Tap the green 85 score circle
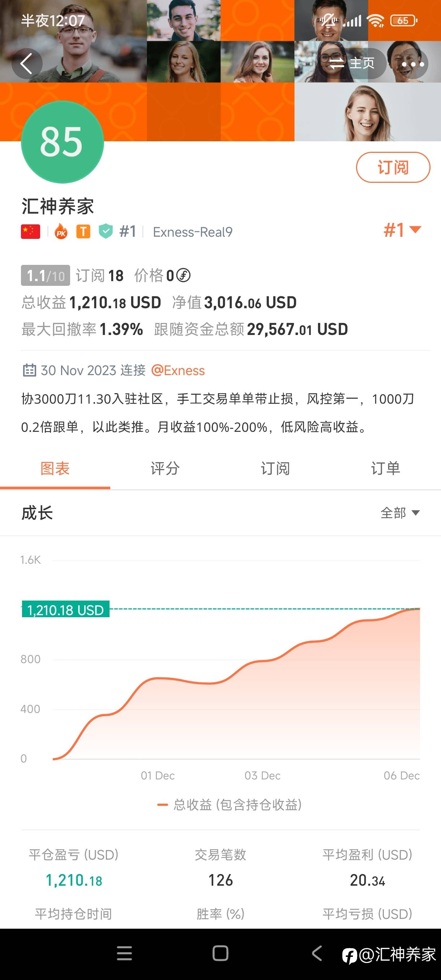Image resolution: width=441 pixels, height=980 pixels. (62, 142)
